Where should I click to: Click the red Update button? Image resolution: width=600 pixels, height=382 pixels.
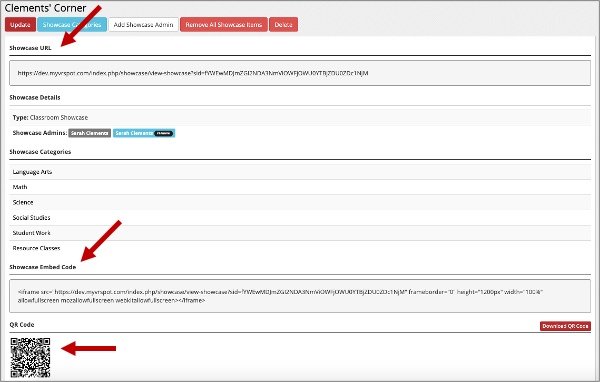[x=20, y=24]
